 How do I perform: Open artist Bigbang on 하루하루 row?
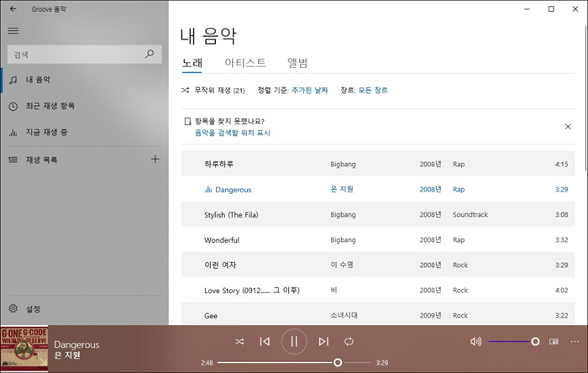pos(343,164)
